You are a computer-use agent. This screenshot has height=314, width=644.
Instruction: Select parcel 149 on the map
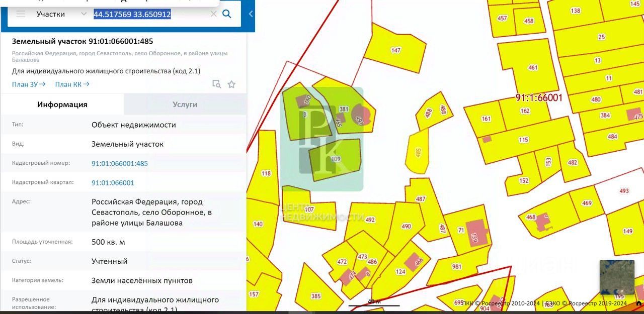point(627,231)
